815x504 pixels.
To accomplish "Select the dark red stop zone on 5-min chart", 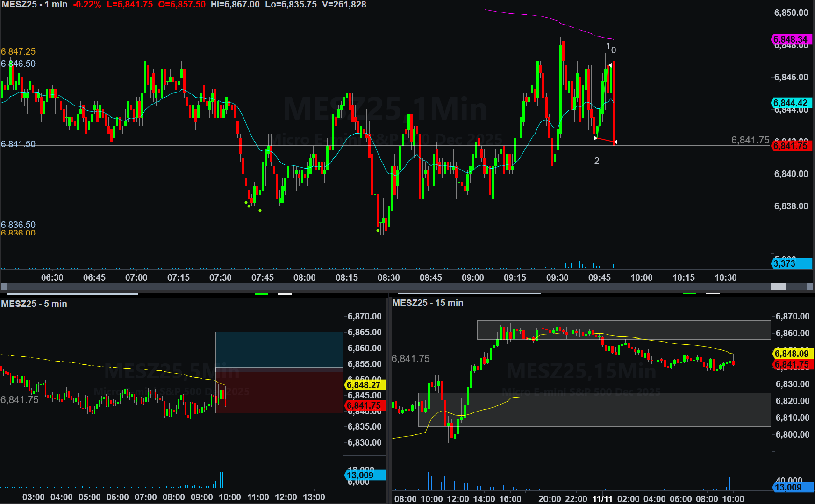I will point(279,391).
